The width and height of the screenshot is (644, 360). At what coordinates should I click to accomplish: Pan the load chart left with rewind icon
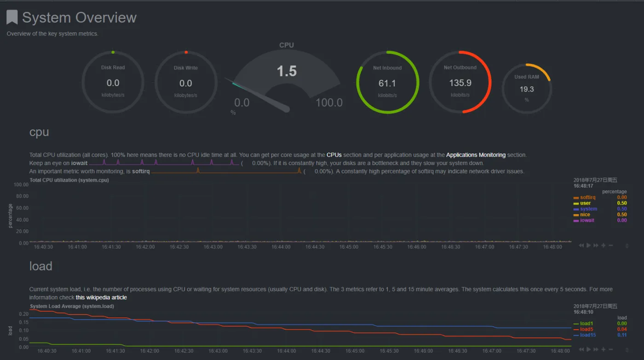581,349
